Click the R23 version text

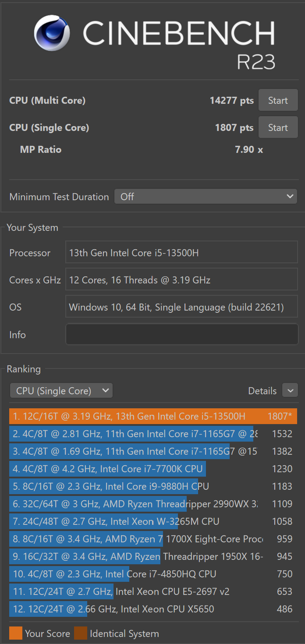[x=256, y=62]
